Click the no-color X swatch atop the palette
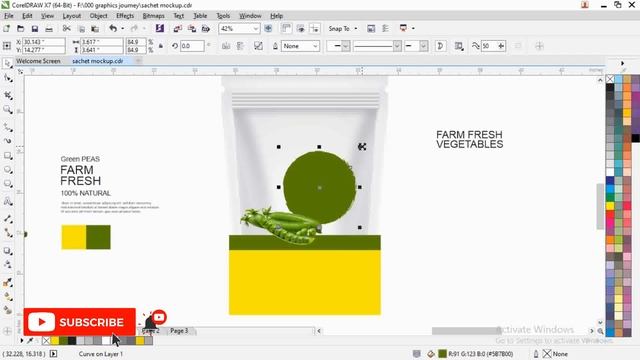This screenshot has height=360, width=640. tap(610, 79)
